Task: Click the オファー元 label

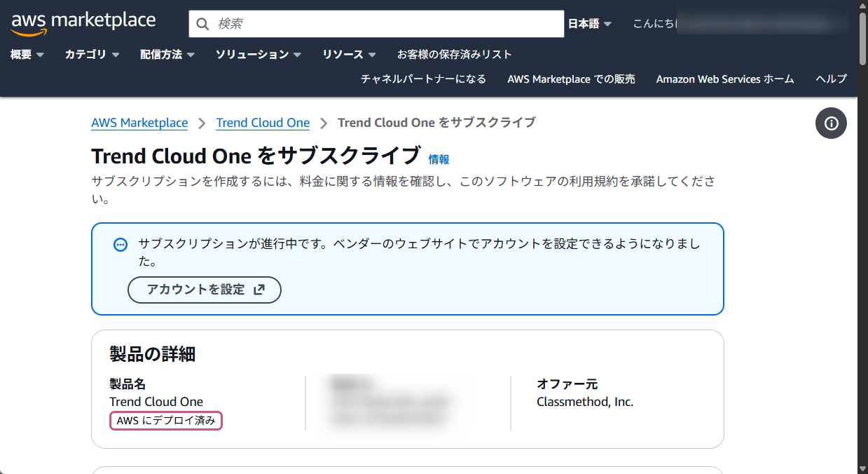Action: pos(567,384)
